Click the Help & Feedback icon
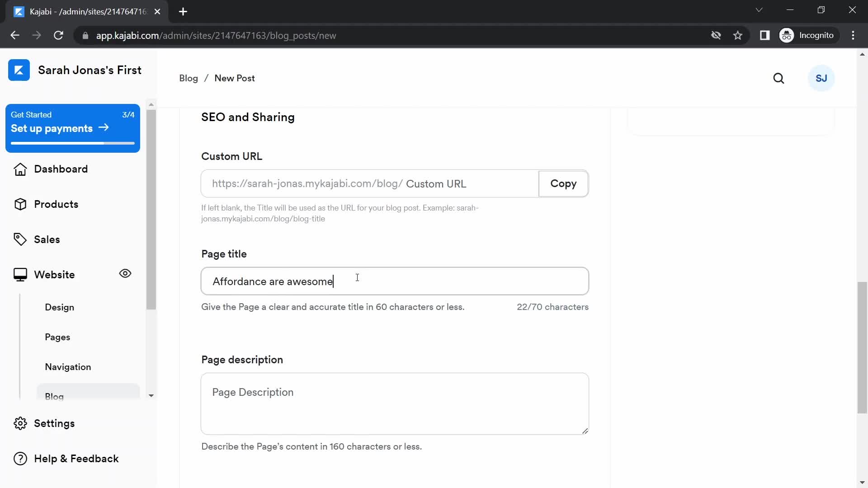868x488 pixels. (x=19, y=459)
